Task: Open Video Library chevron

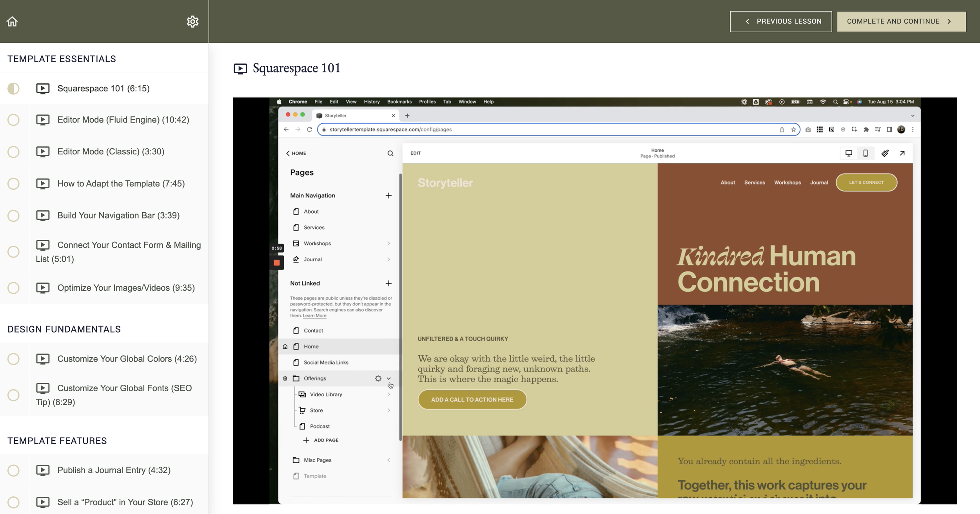Action: coord(389,395)
